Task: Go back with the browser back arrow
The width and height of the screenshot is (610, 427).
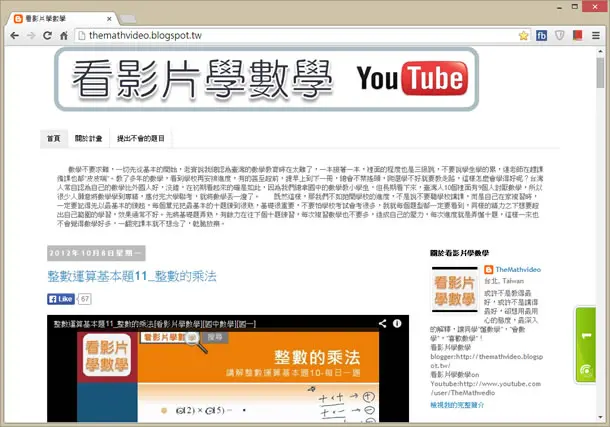Action: (14, 36)
